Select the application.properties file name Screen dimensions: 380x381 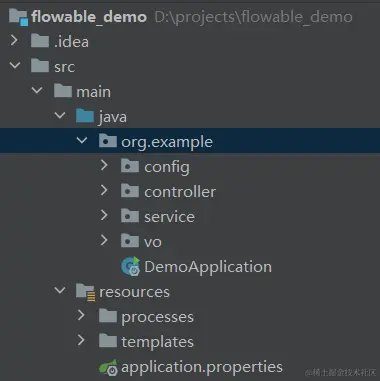click(202, 367)
